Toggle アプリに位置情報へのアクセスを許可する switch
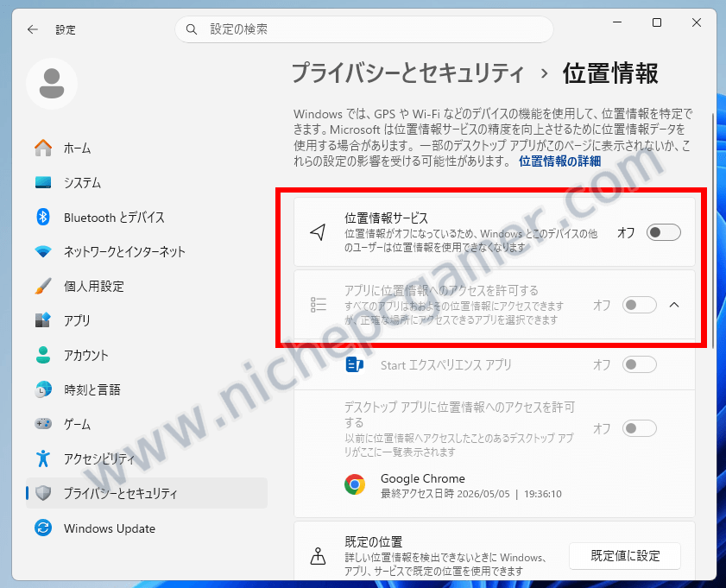The height and width of the screenshot is (588, 726). click(x=640, y=305)
